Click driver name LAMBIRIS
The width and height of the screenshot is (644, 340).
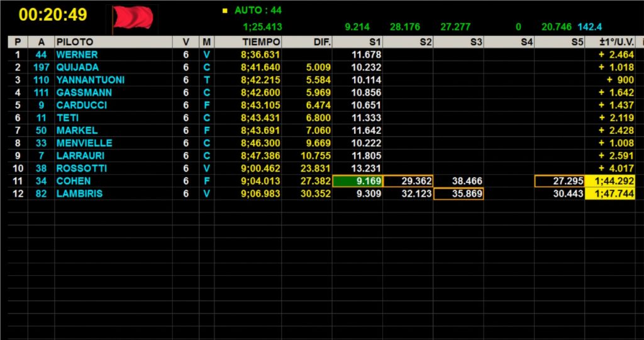[x=79, y=194]
